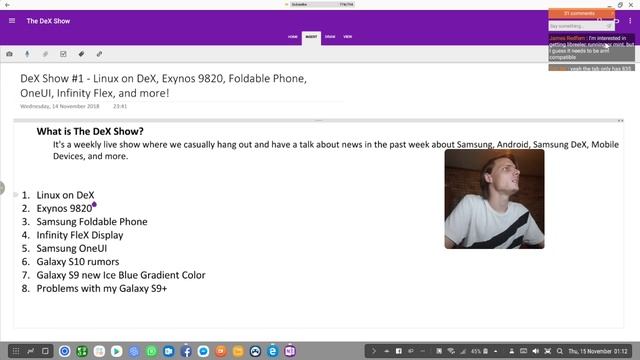The height and width of the screenshot is (360, 640).
Task: Launch the Play Store taskbar app
Action: 116,351
